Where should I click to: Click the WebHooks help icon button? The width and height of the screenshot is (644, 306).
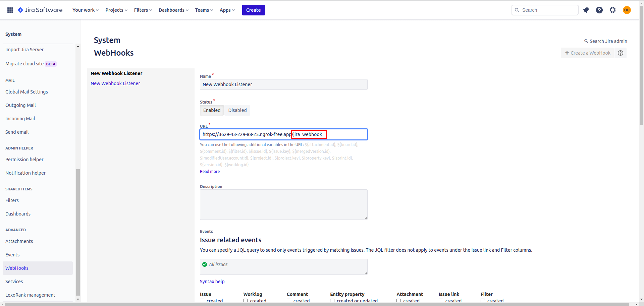tap(621, 53)
